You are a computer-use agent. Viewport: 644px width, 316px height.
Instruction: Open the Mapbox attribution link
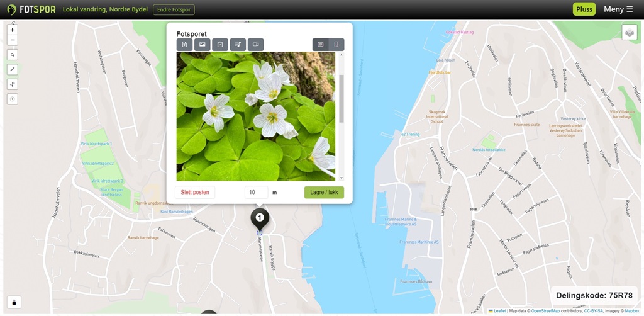point(633,311)
